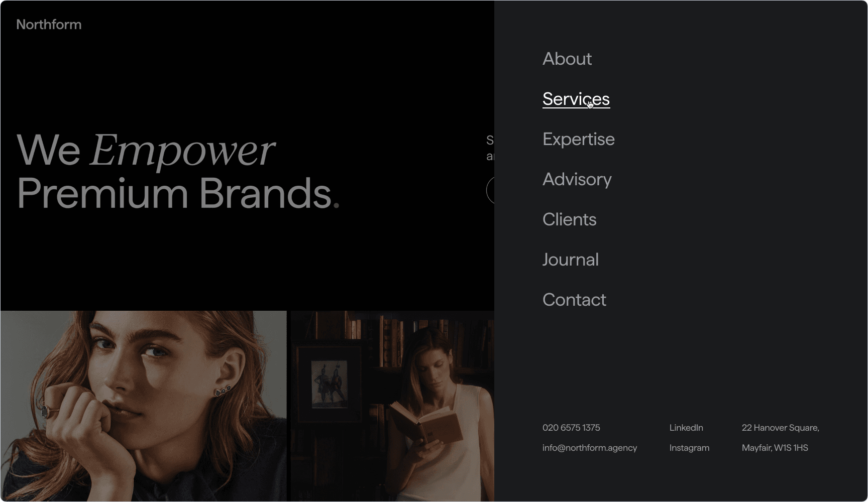868x502 pixels.
Task: Navigate to Clients
Action: coord(570,219)
